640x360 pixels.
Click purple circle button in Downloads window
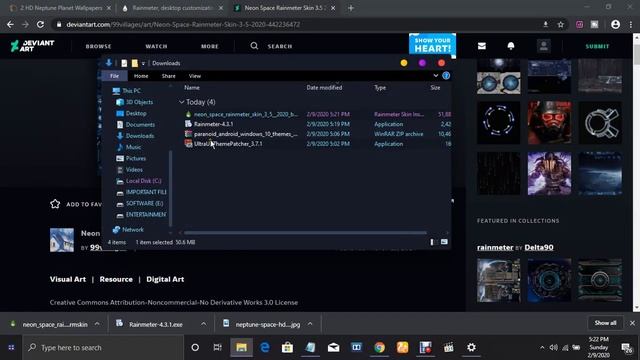click(x=422, y=63)
